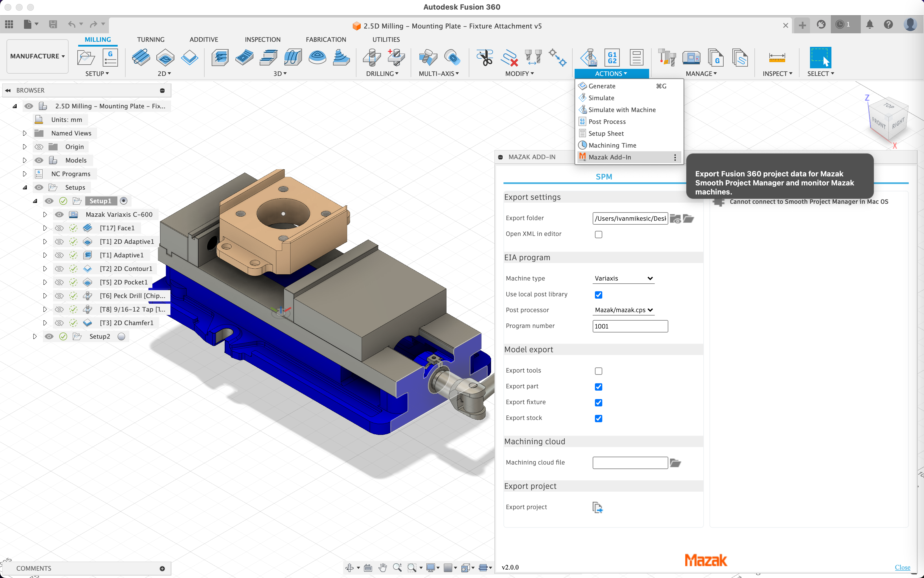This screenshot has width=924, height=578.
Task: Choose Simulate with Machine from Actions menu
Action: (622, 110)
